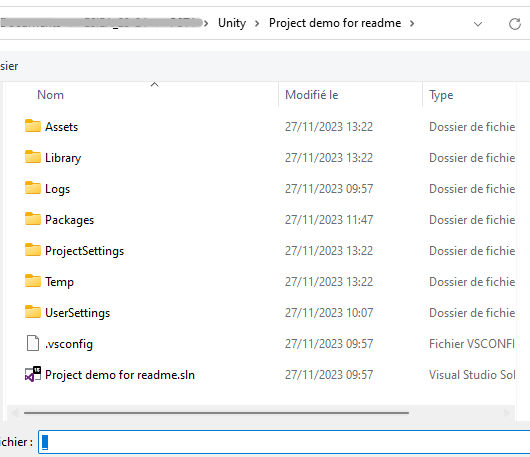Screen dimensions: 530x457
Task: Select the Packages folder name
Action: (x=70, y=220)
